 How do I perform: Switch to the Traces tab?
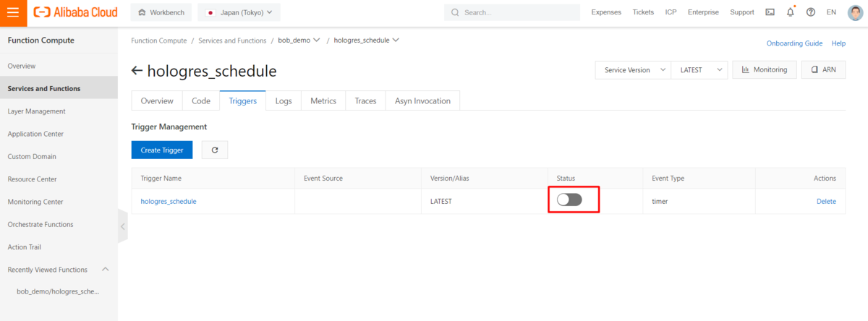365,100
